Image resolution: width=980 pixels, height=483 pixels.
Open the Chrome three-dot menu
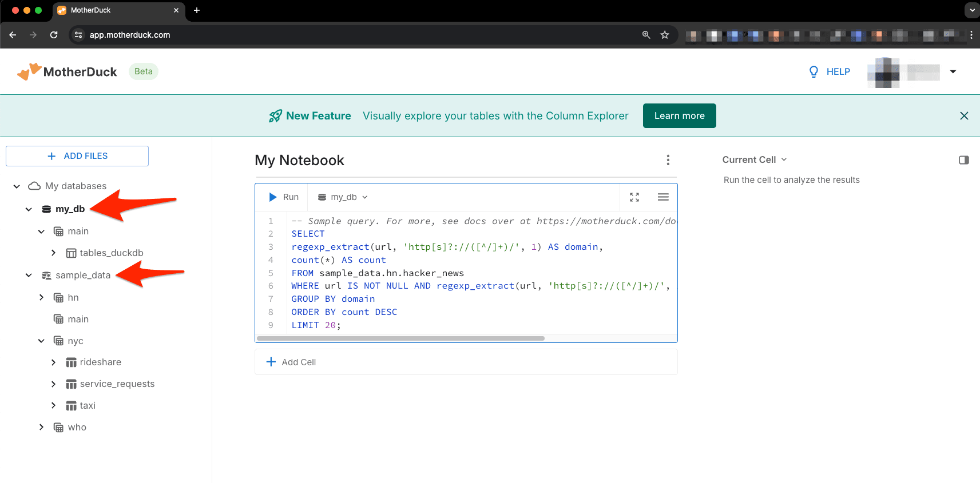pyautogui.click(x=971, y=35)
